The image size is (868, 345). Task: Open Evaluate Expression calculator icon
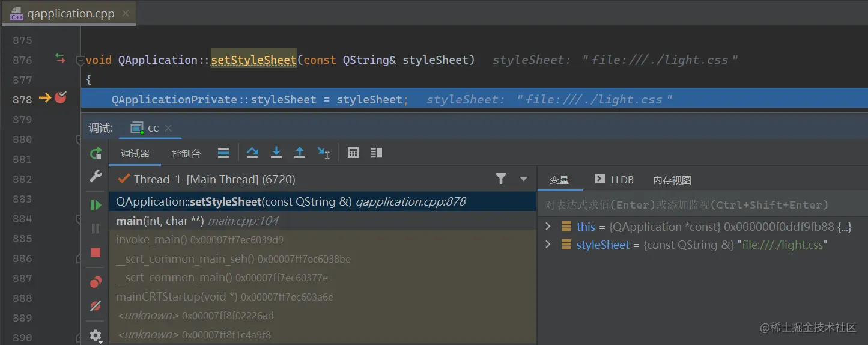coord(353,153)
